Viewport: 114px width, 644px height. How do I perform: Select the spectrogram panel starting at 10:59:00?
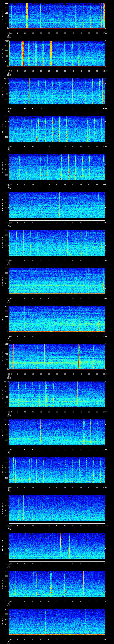click(57, 508)
